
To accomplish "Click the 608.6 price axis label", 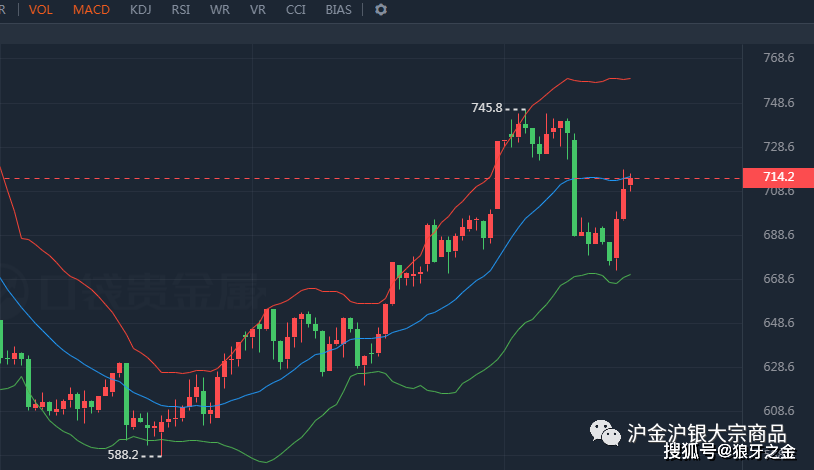I will coord(779,411).
